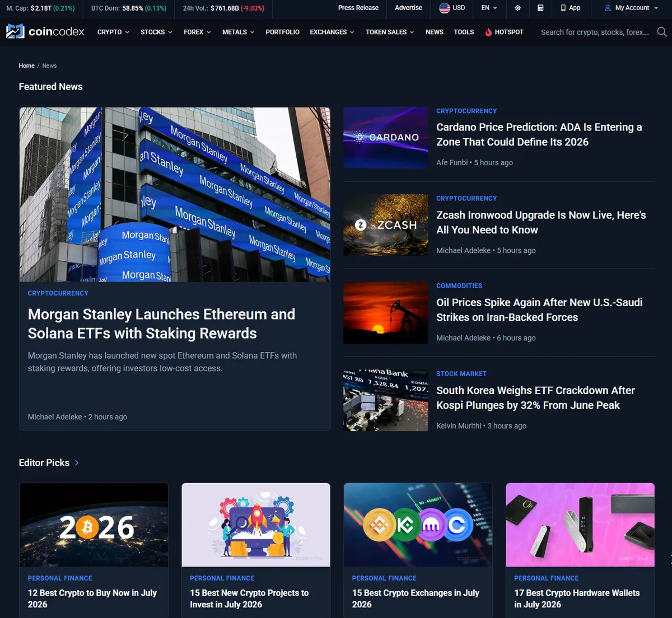Open Oil Prices Spike Again headline

click(x=539, y=310)
